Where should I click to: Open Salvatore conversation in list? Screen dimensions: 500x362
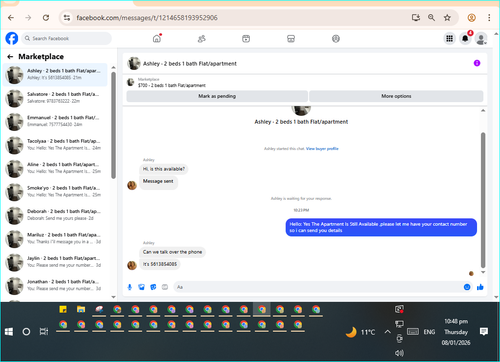click(55, 98)
